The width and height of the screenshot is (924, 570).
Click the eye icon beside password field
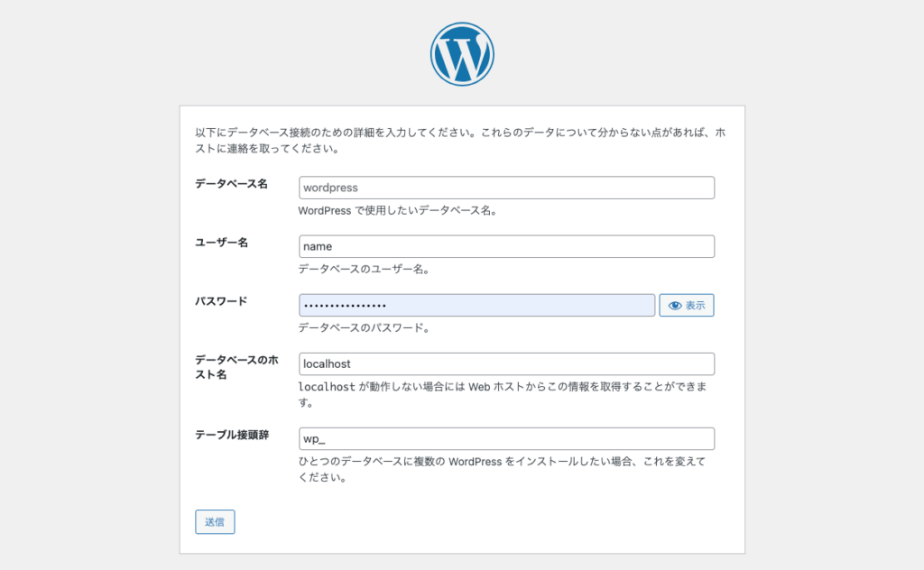(675, 306)
